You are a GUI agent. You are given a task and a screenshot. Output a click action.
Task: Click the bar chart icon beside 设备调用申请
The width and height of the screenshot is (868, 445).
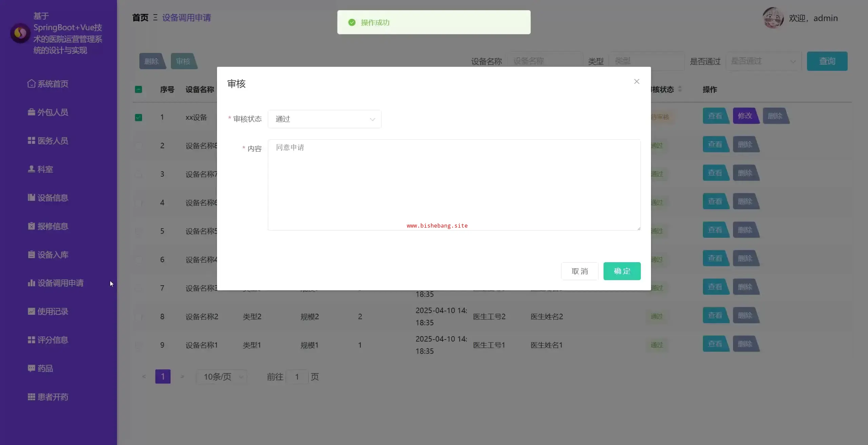pyautogui.click(x=31, y=283)
